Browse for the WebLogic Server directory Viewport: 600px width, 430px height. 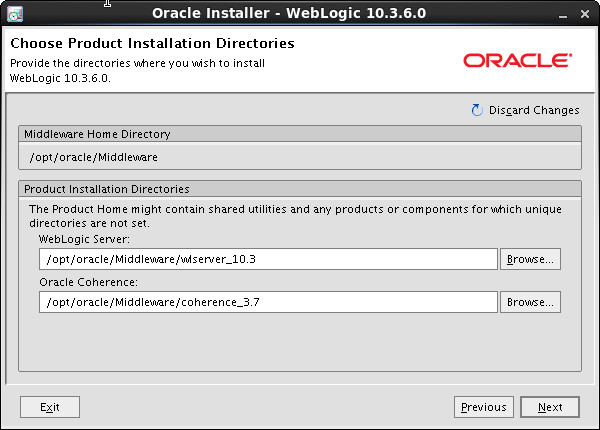(x=530, y=259)
